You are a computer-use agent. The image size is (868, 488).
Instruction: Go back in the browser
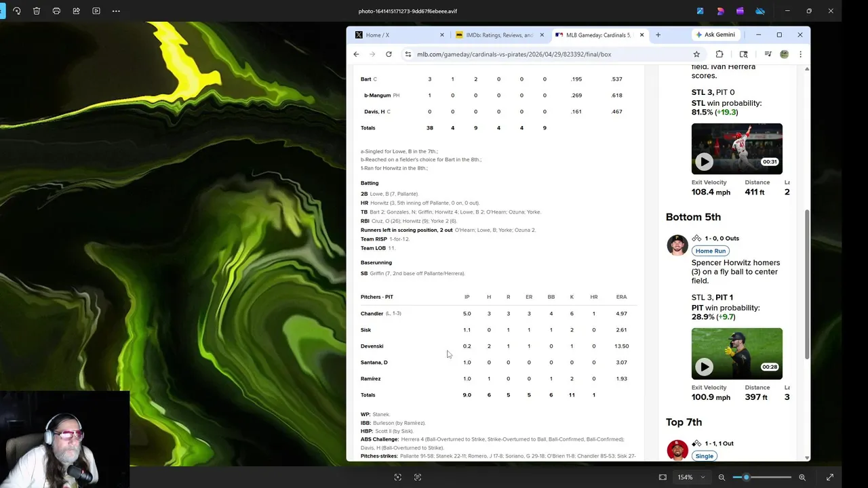point(356,54)
